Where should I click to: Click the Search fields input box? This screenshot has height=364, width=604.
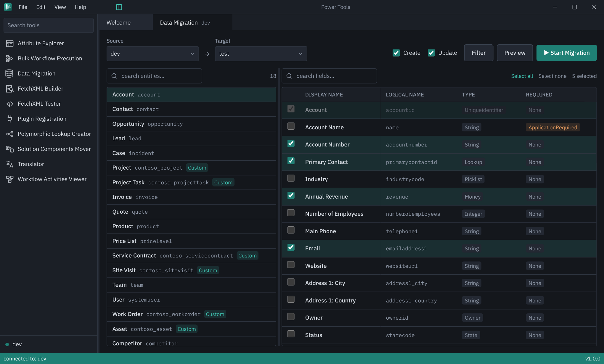pyautogui.click(x=329, y=76)
